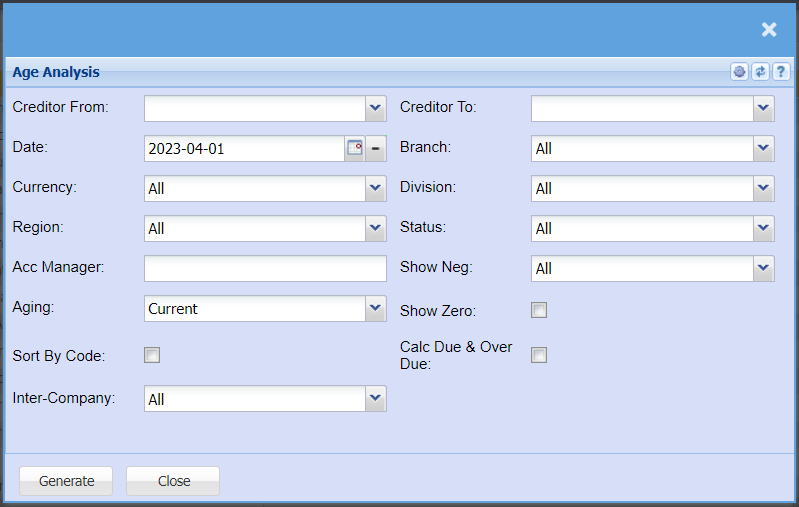This screenshot has height=507, width=799.
Task: Open the Age Analysis settings gear
Action: (739, 72)
